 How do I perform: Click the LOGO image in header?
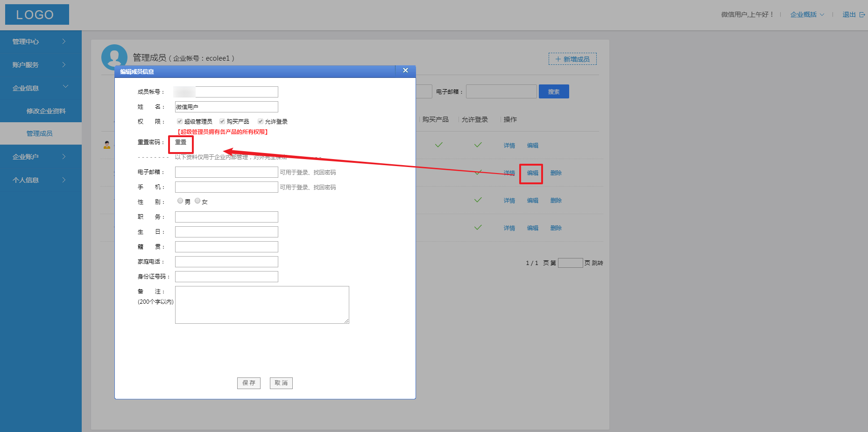click(x=37, y=14)
